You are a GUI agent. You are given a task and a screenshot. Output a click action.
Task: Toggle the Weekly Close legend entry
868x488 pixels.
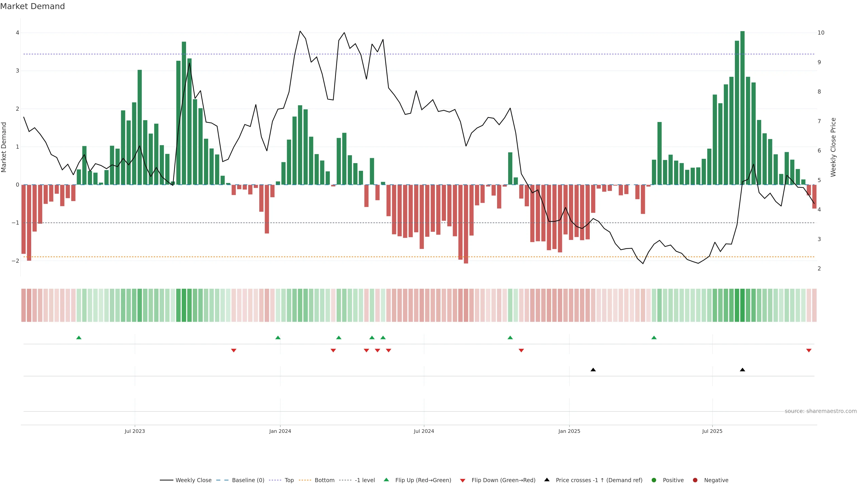coord(193,480)
